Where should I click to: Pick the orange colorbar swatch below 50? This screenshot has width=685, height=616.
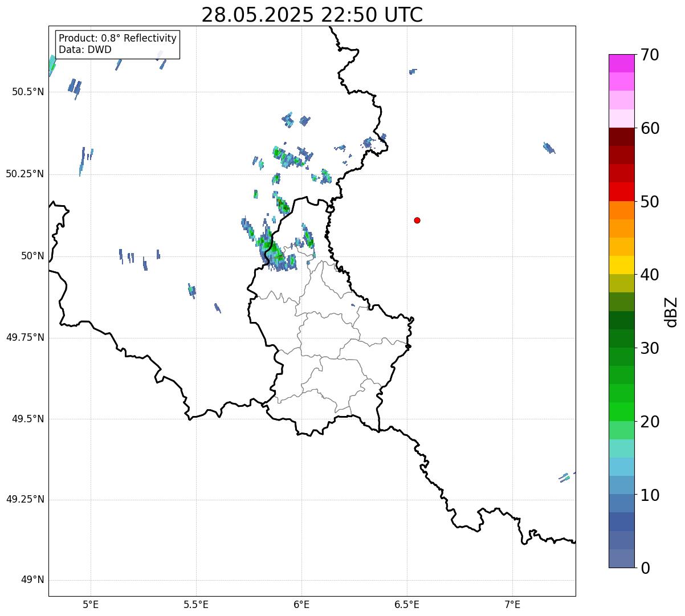pos(622,210)
